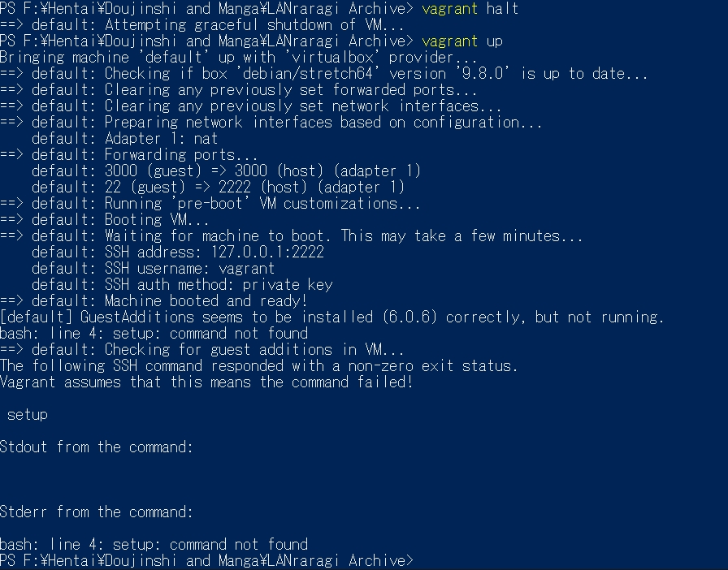Click the 'Stdout from the command:' heading

(x=97, y=447)
